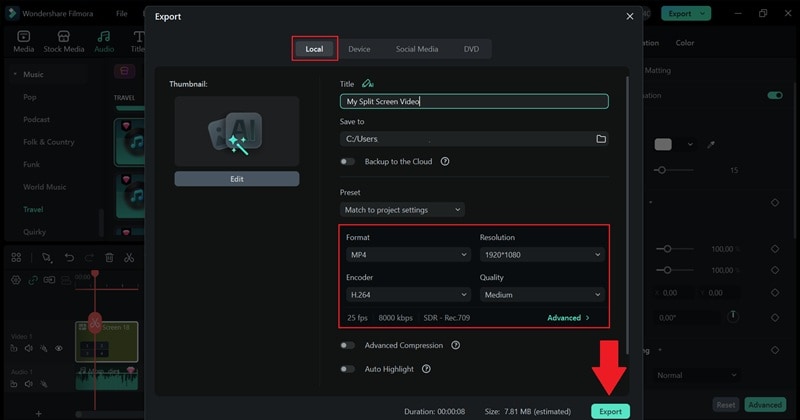The height and width of the screenshot is (420, 800).
Task: Open folder browser in Save to field
Action: coord(601,139)
